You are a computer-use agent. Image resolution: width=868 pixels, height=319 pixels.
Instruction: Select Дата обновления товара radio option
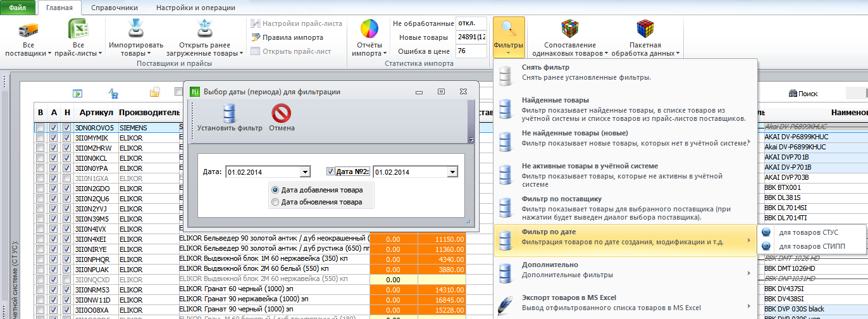coord(275,202)
